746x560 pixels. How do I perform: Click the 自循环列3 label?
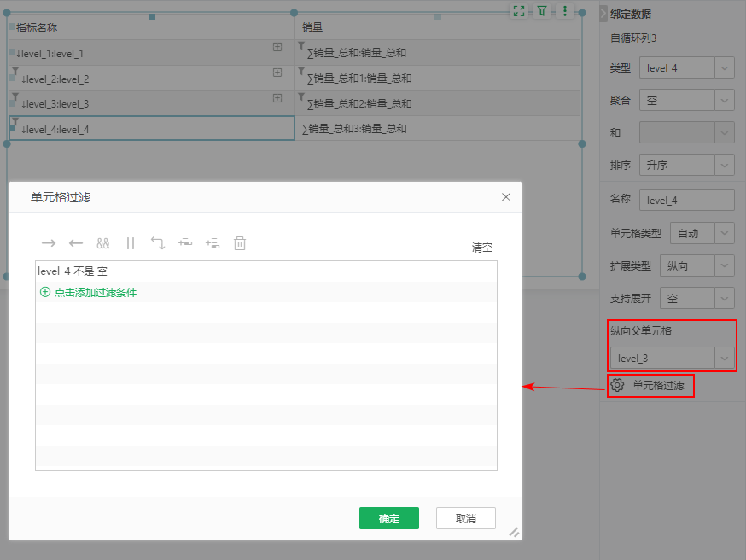[x=633, y=38]
